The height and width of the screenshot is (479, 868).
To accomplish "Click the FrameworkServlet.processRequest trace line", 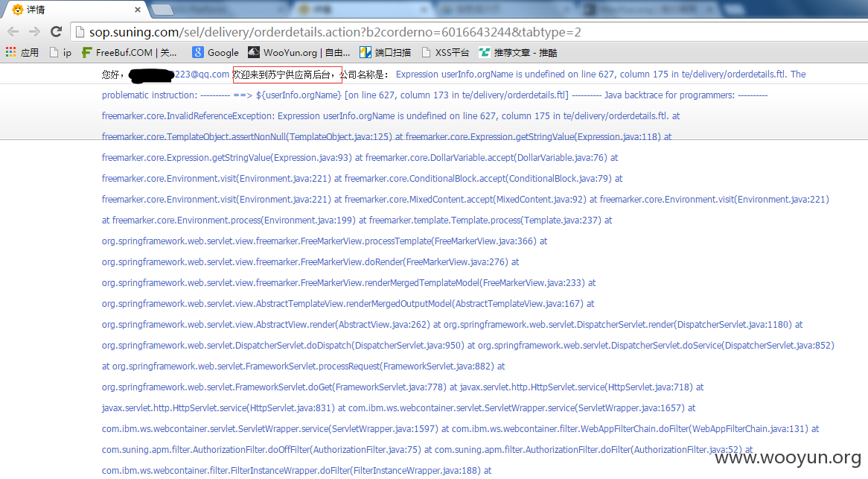I will [303, 367].
